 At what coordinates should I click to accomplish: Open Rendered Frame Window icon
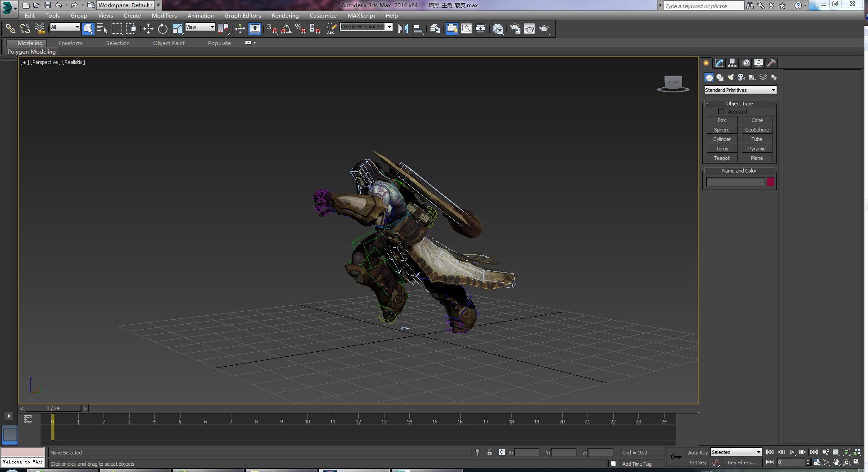pos(529,29)
